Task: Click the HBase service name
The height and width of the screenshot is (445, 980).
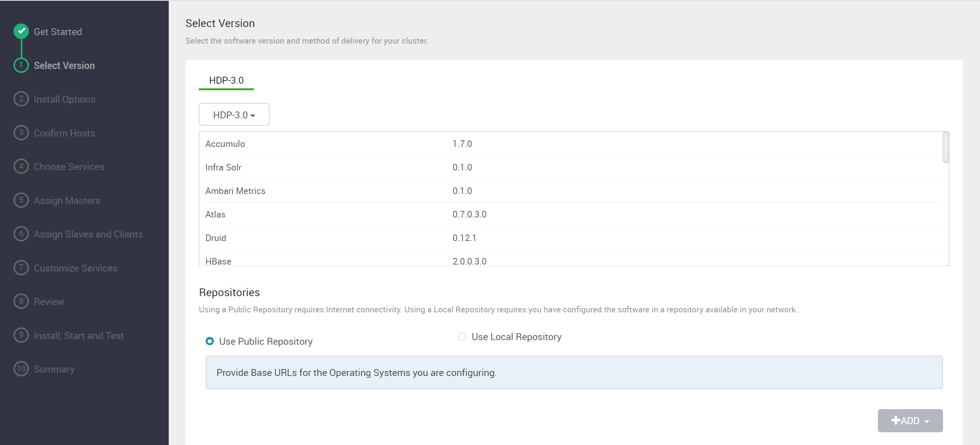Action: pos(218,261)
